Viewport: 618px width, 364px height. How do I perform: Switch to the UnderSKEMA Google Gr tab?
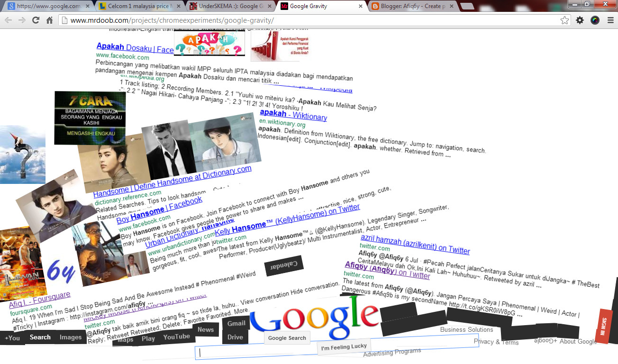tap(230, 7)
